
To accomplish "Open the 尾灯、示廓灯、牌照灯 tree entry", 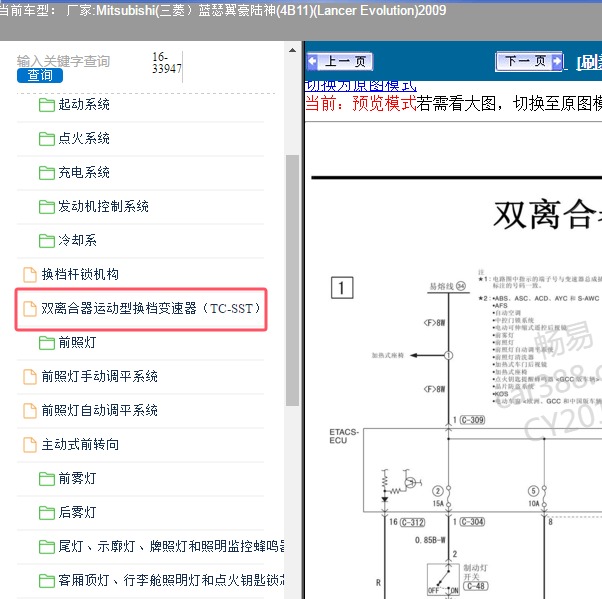I will click(171, 546).
